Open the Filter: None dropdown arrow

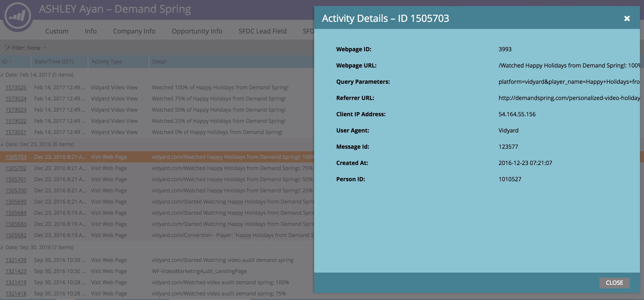click(x=45, y=48)
